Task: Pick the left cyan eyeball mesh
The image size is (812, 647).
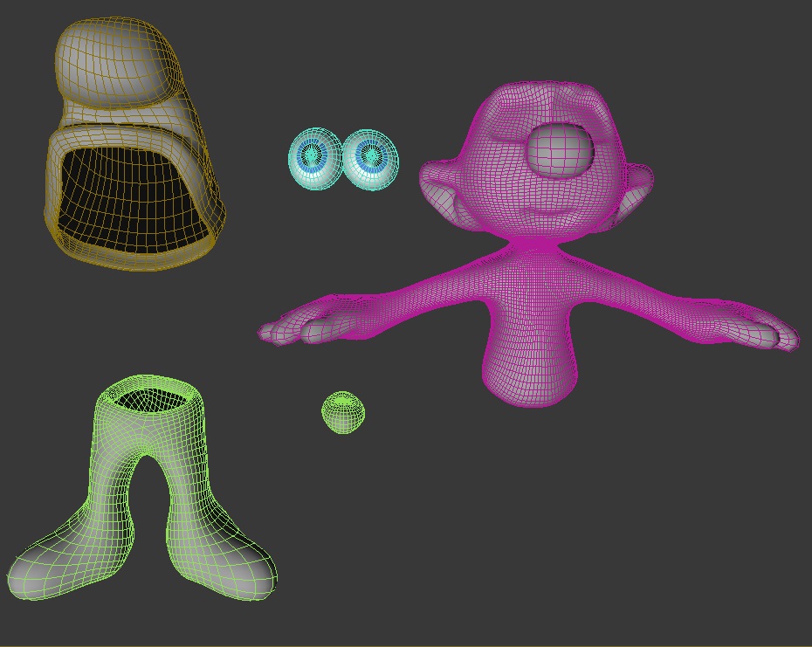Action: coord(315,158)
